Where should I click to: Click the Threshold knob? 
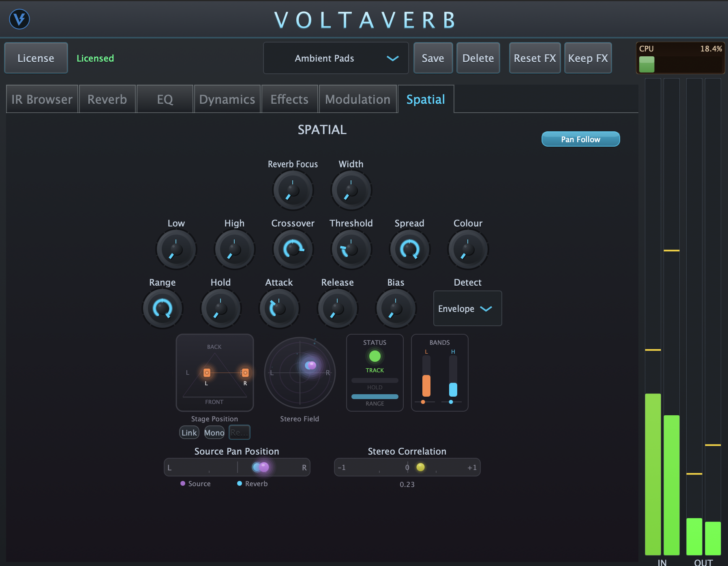pos(351,249)
